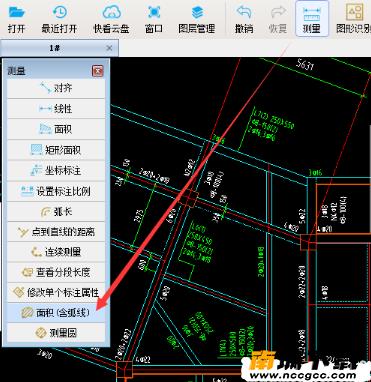Open a drawing file with 打开
Screen dimensions: 371x382
[17, 18]
